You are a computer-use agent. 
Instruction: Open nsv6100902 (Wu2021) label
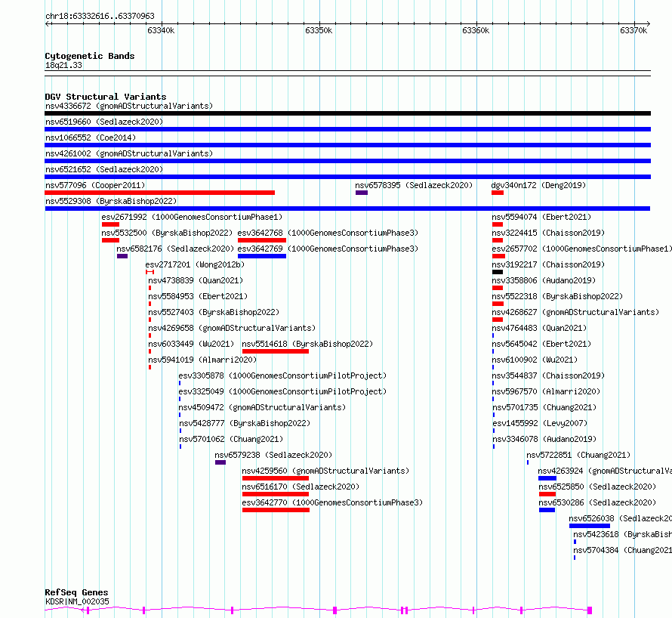tap(535, 360)
